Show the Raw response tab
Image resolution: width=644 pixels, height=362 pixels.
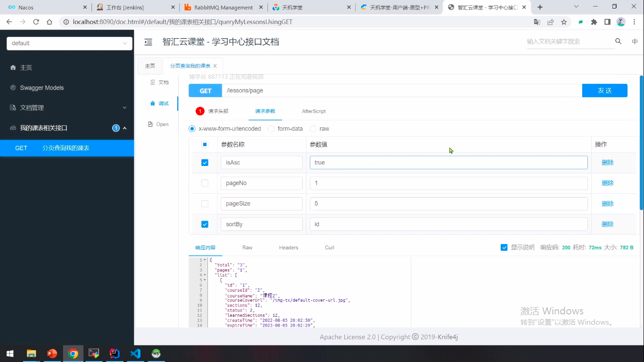click(x=248, y=247)
